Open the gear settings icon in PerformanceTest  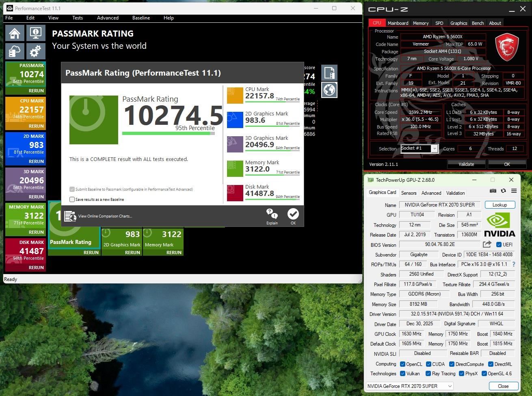(x=36, y=52)
